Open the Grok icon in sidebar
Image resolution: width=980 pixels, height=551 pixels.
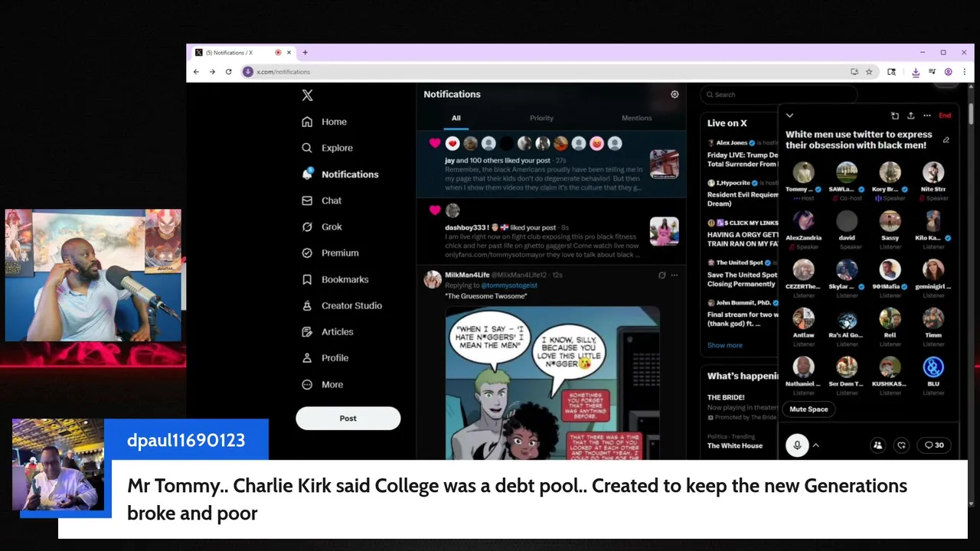[307, 227]
